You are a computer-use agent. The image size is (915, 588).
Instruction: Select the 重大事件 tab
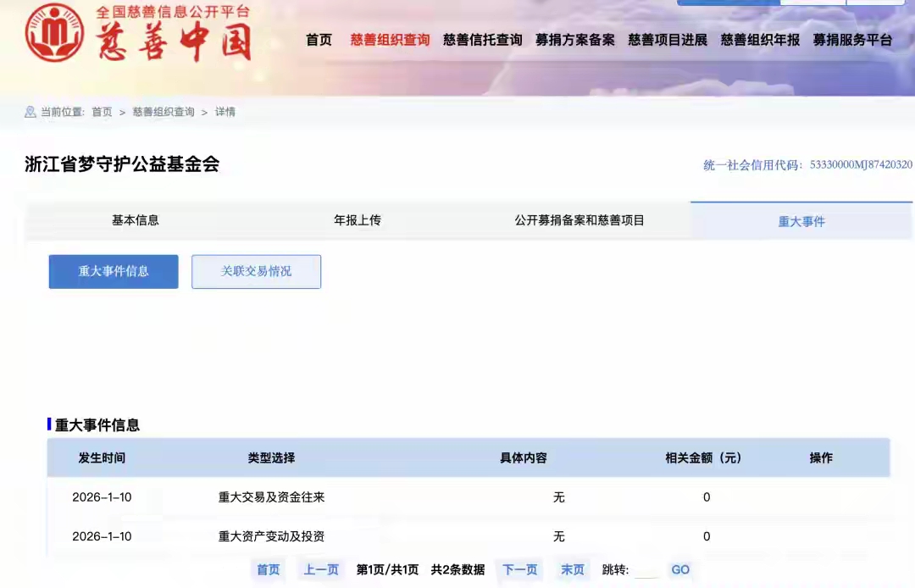tap(801, 219)
